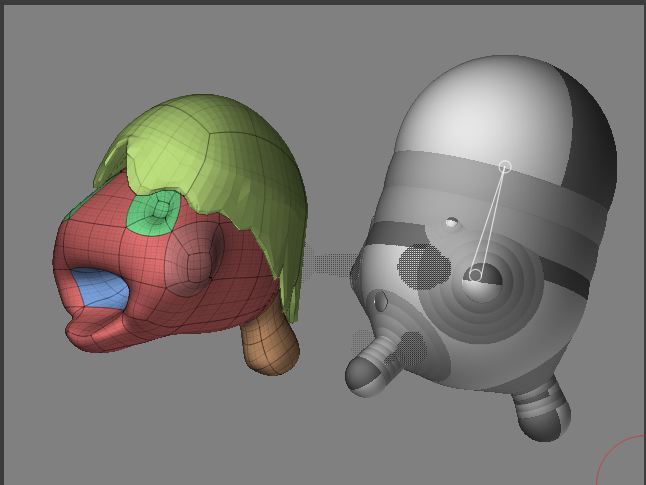Click the grey model's nose cylinder
This screenshot has height=485, width=646.
coord(373,367)
